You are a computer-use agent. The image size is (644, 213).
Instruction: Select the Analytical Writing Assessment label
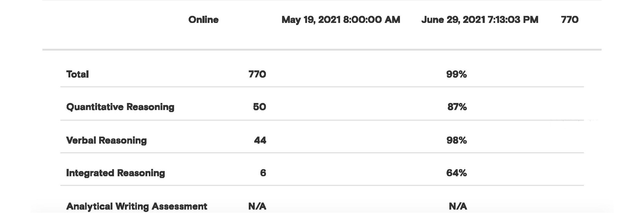pyautogui.click(x=137, y=206)
